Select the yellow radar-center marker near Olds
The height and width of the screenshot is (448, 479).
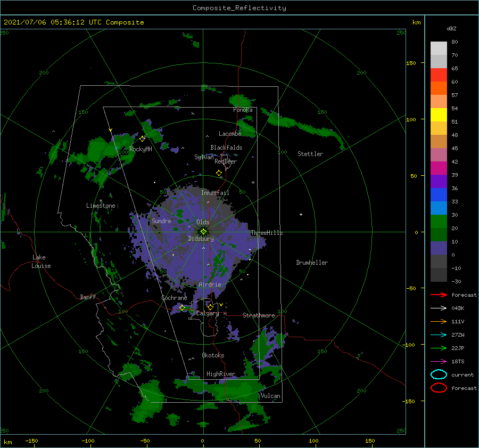point(203,232)
